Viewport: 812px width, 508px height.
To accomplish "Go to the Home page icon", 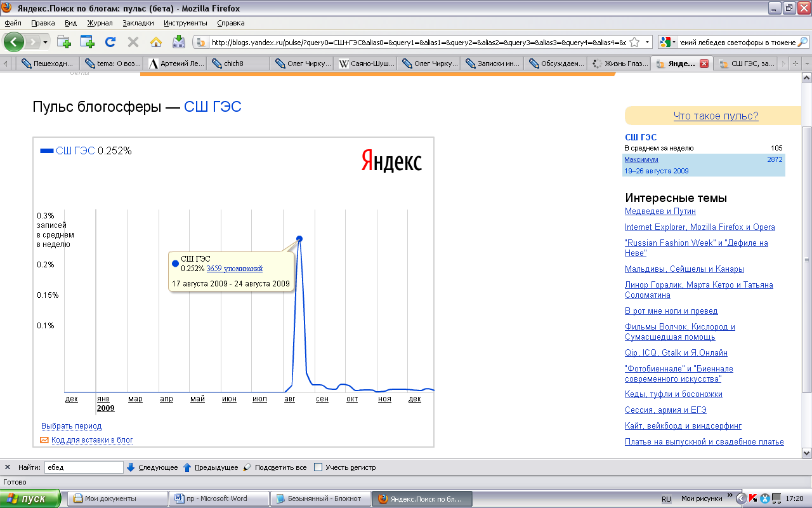I will (x=156, y=42).
